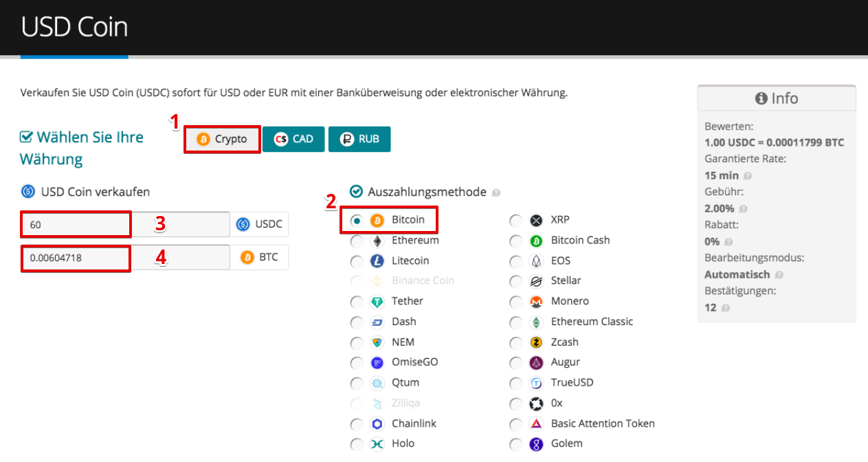
Task: Click the Basic Attention Token icon
Action: (536, 424)
